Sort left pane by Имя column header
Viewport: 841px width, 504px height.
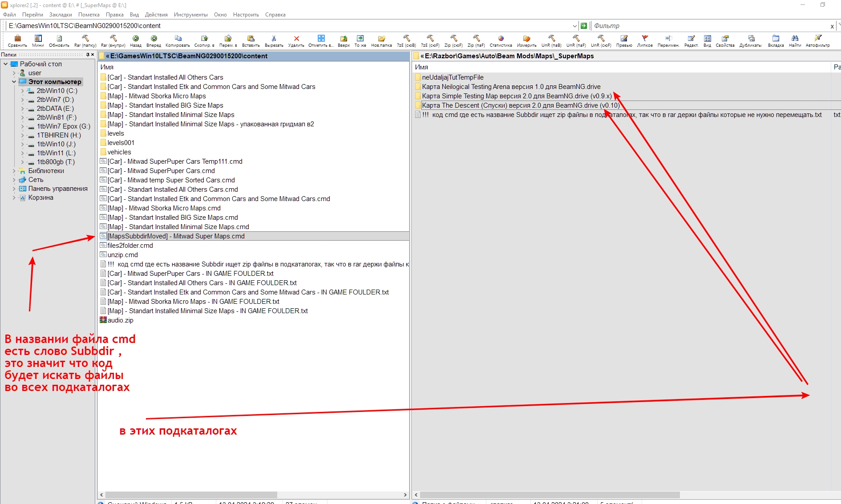click(107, 67)
